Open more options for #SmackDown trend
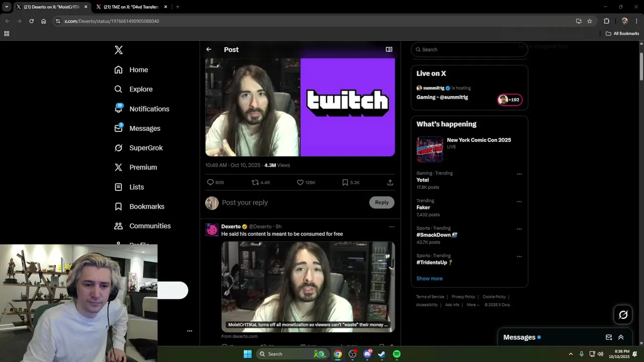Viewport: 644px width, 362px height. click(519, 229)
